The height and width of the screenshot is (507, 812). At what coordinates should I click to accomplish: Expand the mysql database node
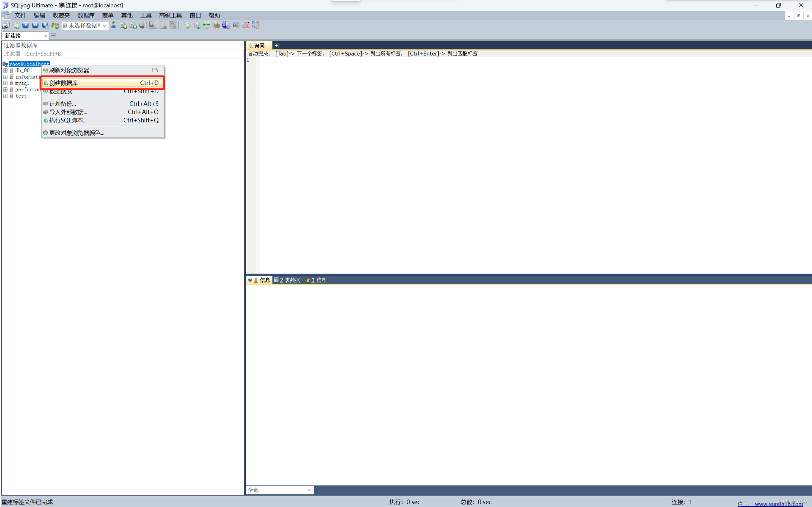5,83
